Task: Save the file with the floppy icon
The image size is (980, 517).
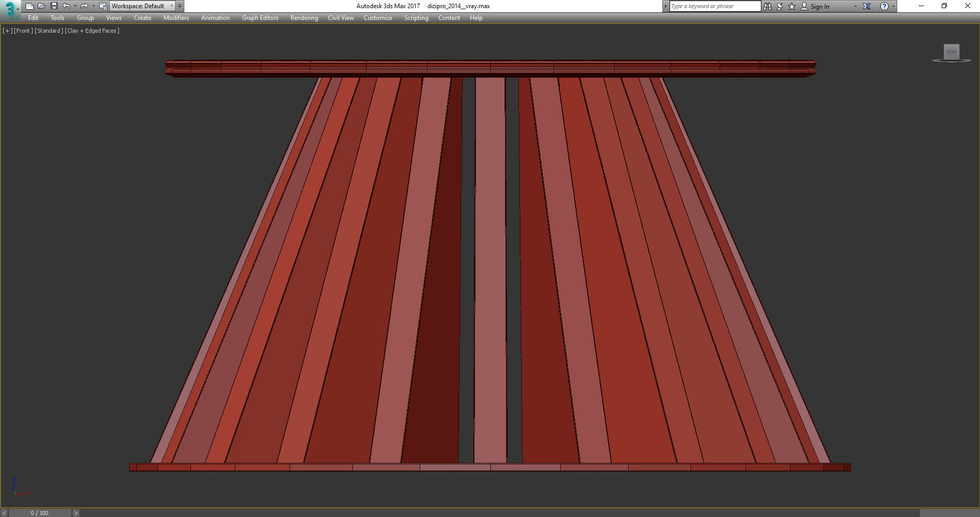Action: point(54,6)
